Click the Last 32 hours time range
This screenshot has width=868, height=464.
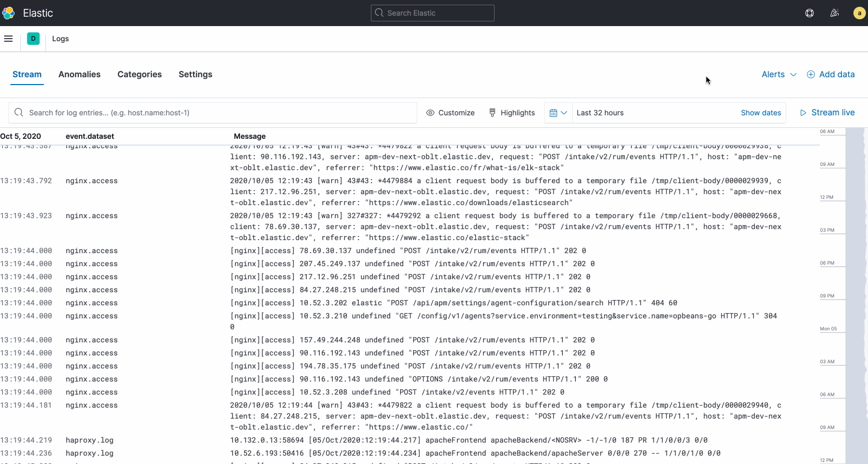[x=600, y=113]
